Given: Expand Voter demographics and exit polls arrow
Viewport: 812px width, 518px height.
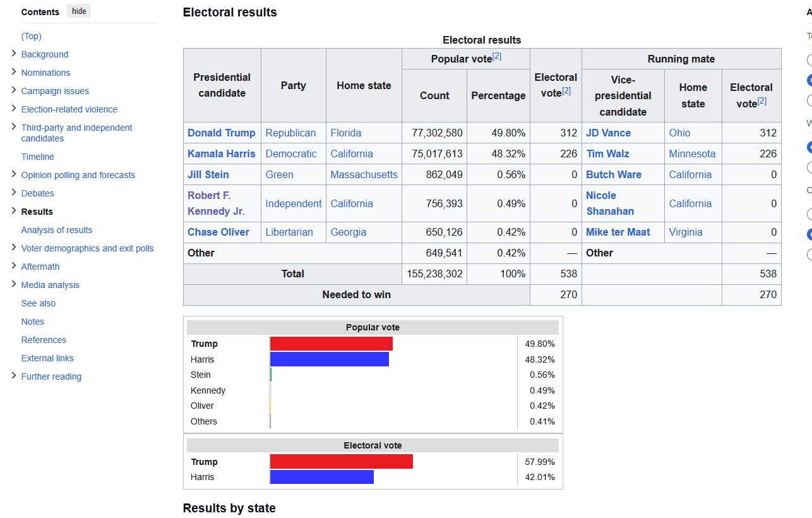Looking at the screenshot, I should click(x=14, y=248).
